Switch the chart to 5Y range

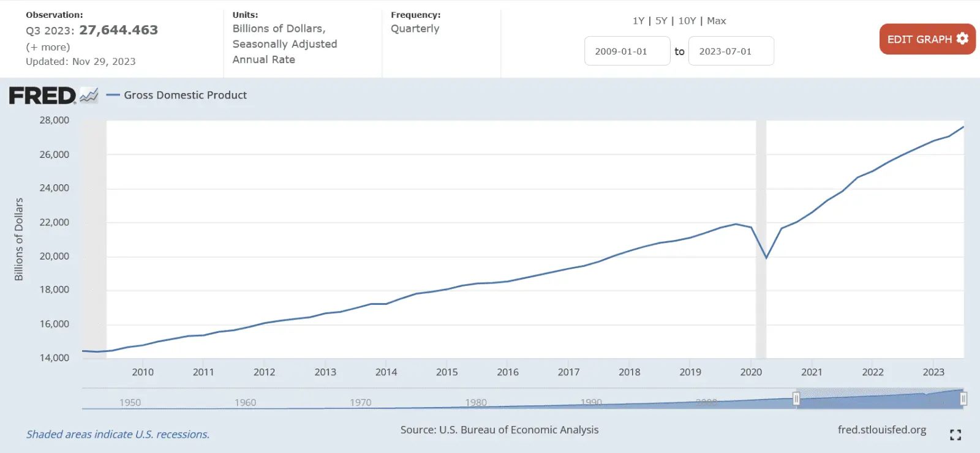pyautogui.click(x=661, y=21)
